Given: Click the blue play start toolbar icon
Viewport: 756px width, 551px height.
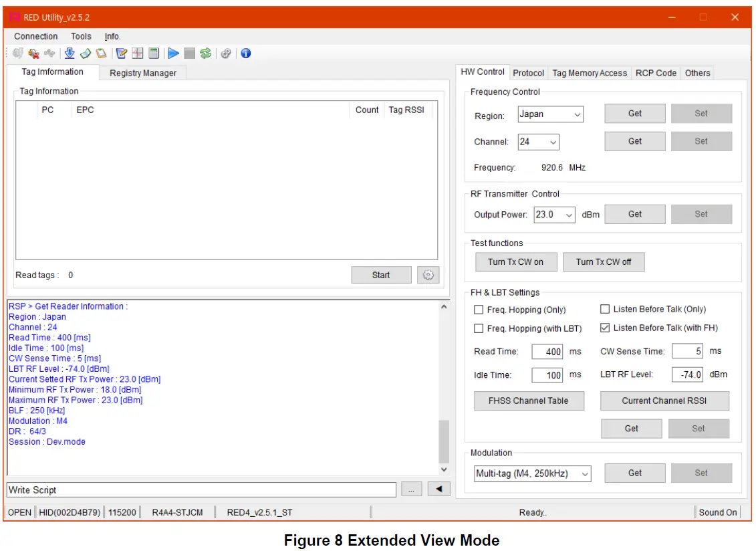Looking at the screenshot, I should pyautogui.click(x=173, y=53).
